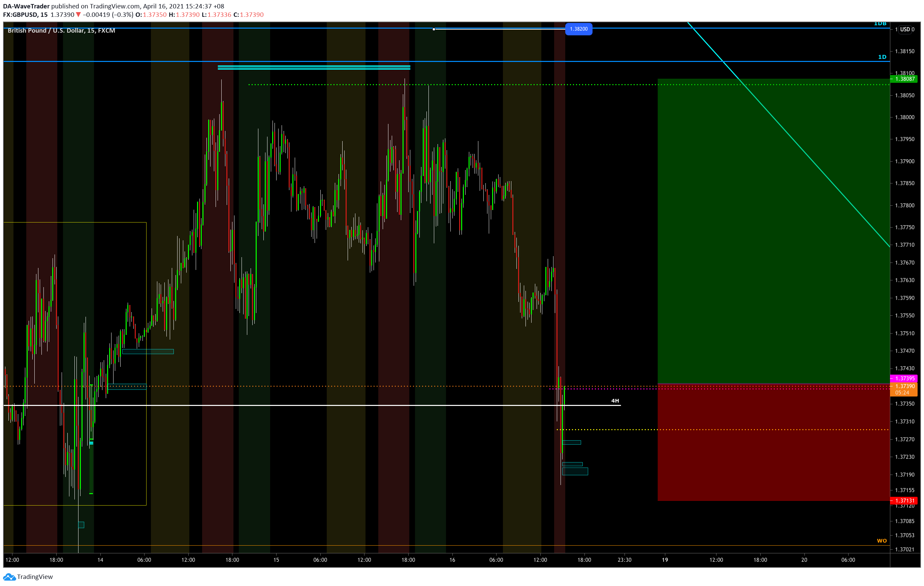Click the 1.37710 price axis label

coord(904,245)
